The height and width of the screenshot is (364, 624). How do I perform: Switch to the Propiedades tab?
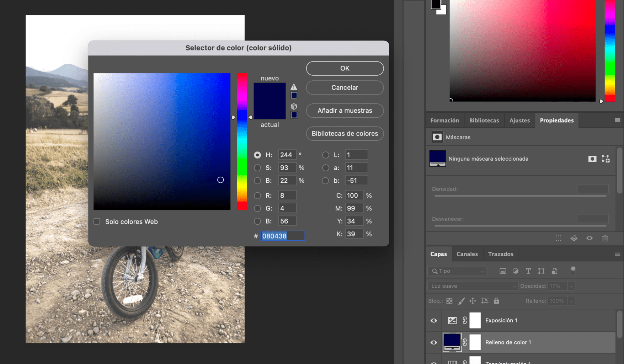(557, 121)
